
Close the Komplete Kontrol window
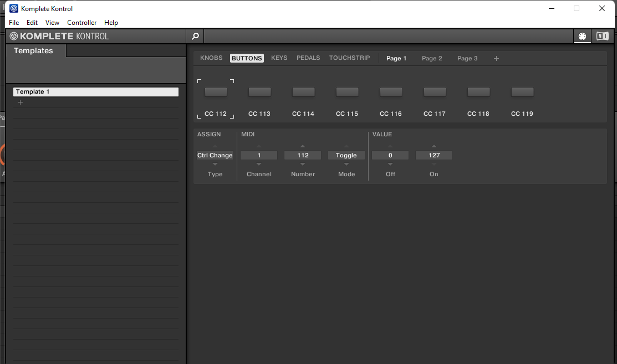click(x=601, y=8)
